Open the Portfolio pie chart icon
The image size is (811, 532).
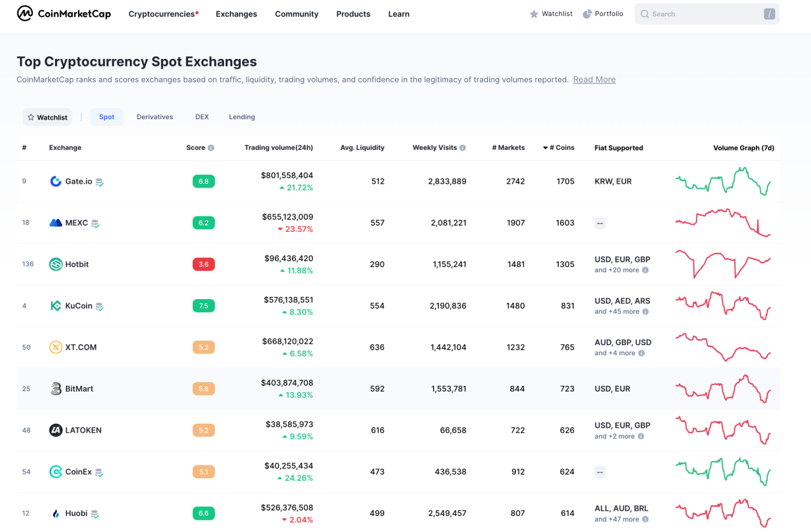tap(587, 14)
